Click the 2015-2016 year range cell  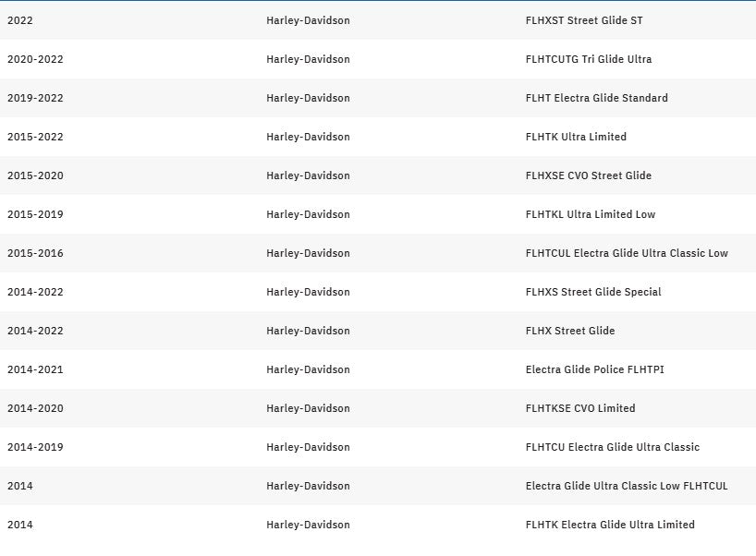[x=35, y=253]
